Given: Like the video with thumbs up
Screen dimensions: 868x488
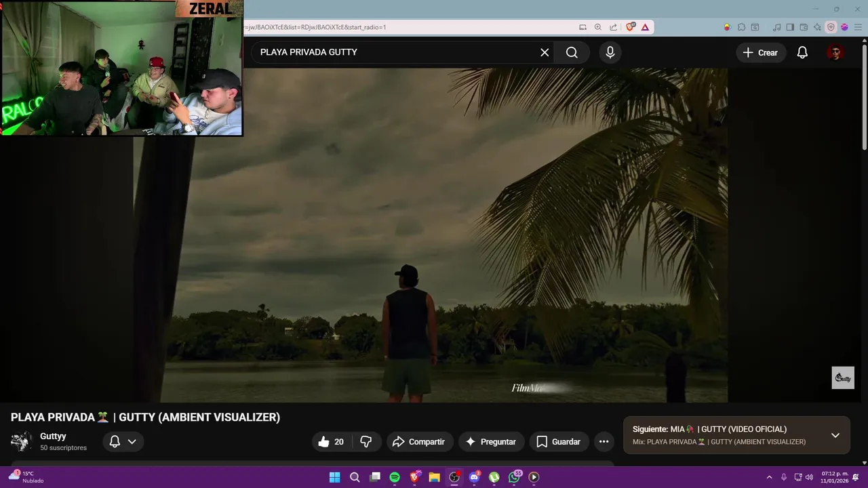Looking at the screenshot, I should click(331, 442).
